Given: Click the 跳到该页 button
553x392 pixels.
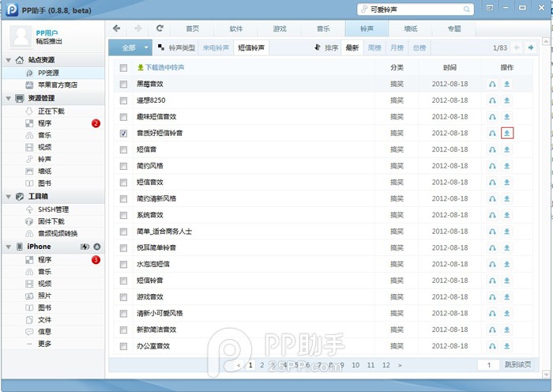Looking at the screenshot, I should [x=518, y=365].
